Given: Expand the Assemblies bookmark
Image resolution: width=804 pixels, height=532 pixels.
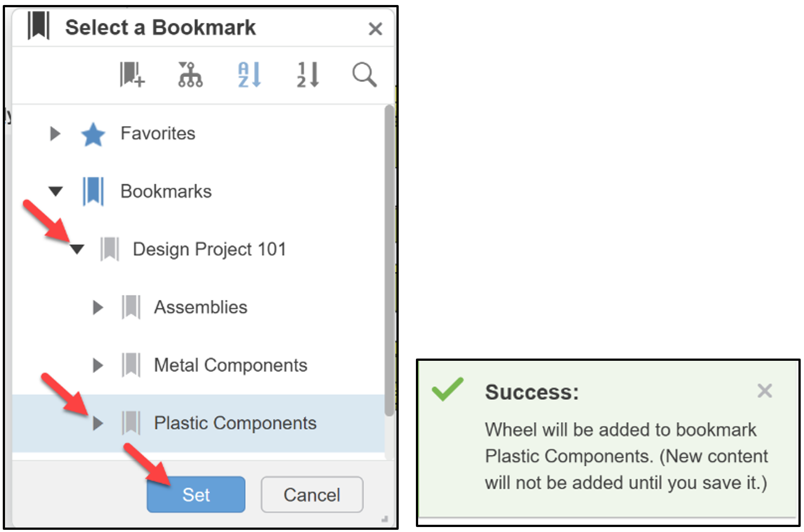Looking at the screenshot, I should pos(98,307).
